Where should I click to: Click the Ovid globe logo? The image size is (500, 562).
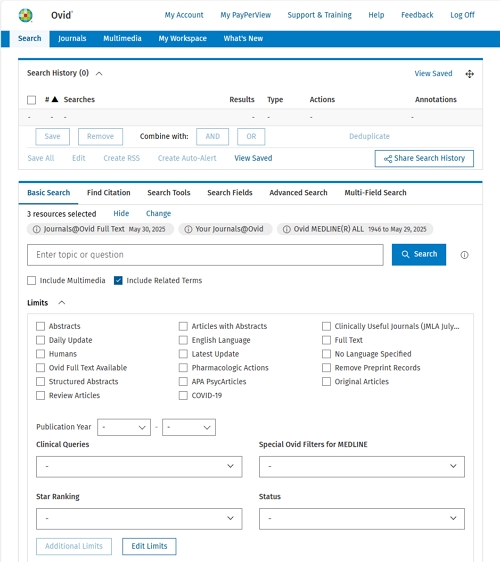coord(25,15)
